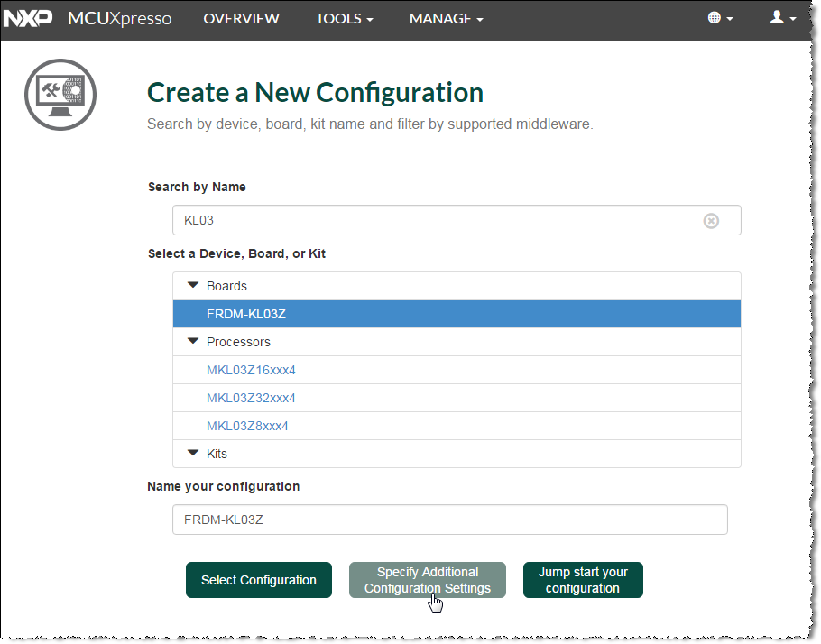Open the TOOLS dropdown menu

pos(344,19)
